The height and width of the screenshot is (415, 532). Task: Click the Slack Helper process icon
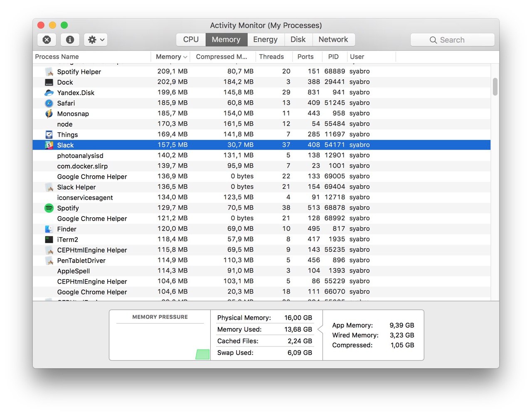(x=49, y=187)
